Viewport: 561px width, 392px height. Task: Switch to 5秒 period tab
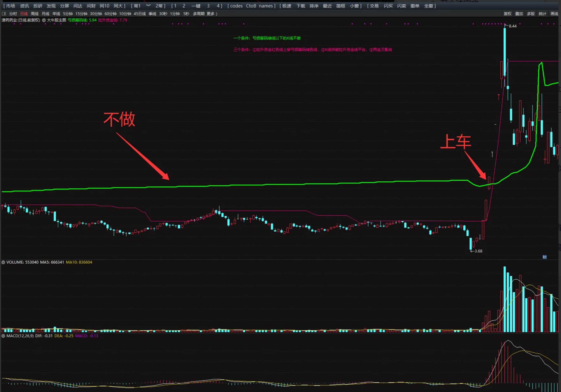(x=186, y=14)
